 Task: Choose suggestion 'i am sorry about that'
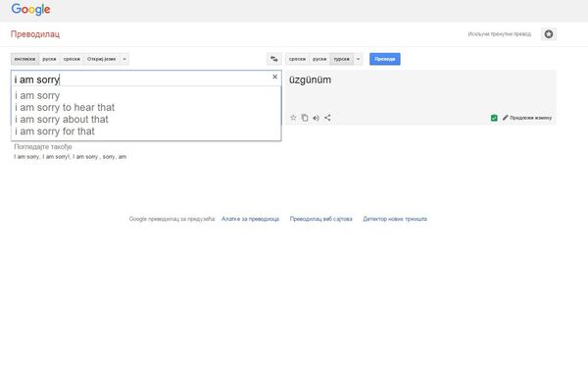(x=146, y=120)
